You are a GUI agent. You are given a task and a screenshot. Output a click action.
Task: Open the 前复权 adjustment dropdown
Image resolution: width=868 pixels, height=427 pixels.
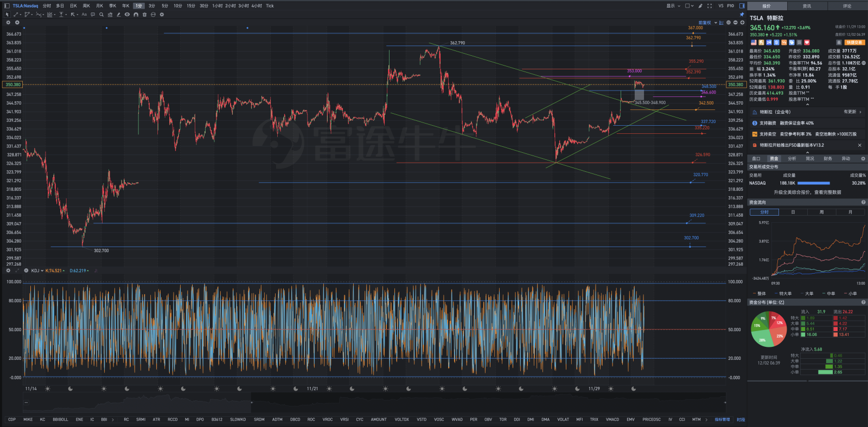pyautogui.click(x=707, y=23)
